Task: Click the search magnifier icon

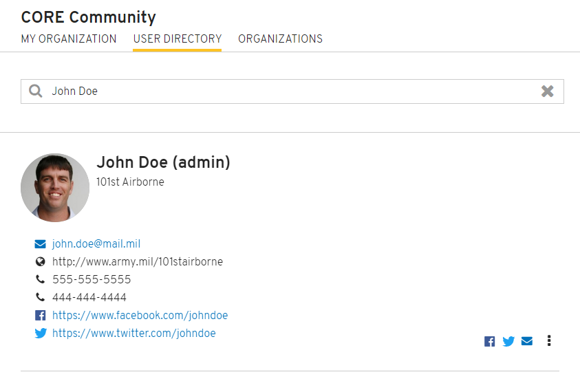Action: point(36,91)
